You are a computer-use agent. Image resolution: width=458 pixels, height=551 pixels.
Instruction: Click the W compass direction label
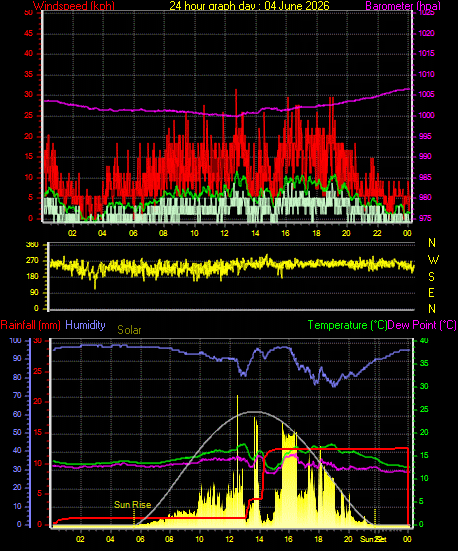(433, 260)
